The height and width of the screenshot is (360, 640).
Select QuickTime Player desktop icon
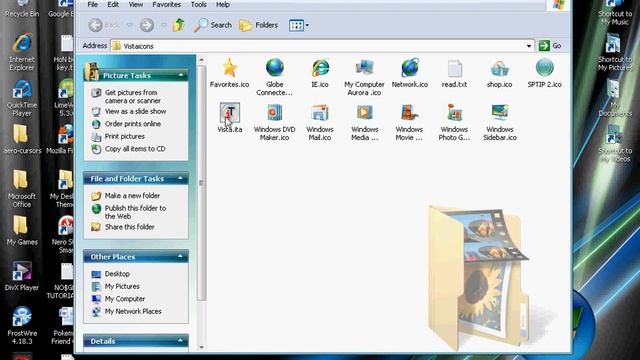(22, 98)
